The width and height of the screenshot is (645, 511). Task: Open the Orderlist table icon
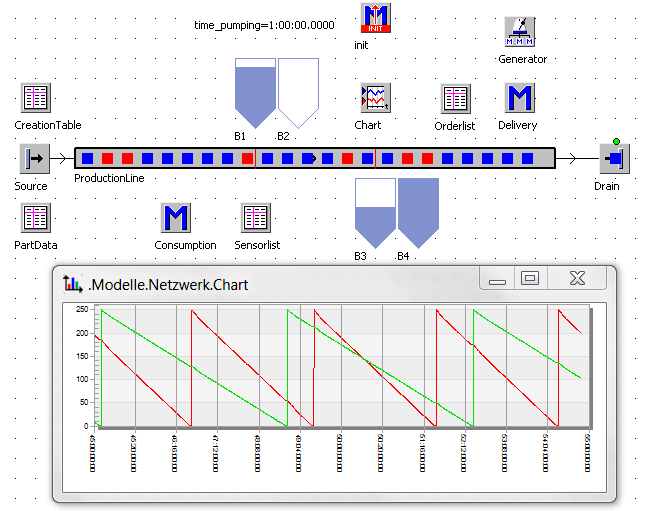456,98
